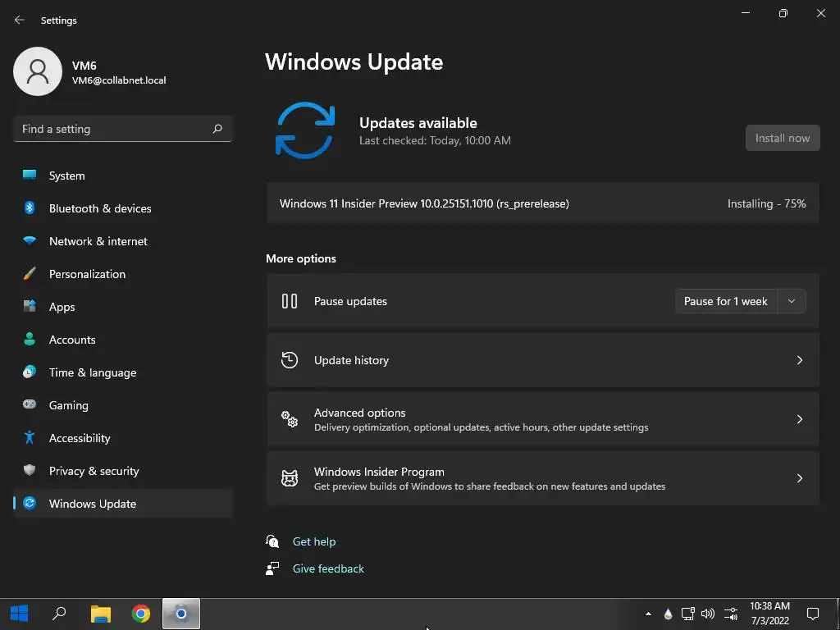Image resolution: width=840 pixels, height=630 pixels.
Task: Click the tray settings sliders volume icon
Action: click(730, 614)
